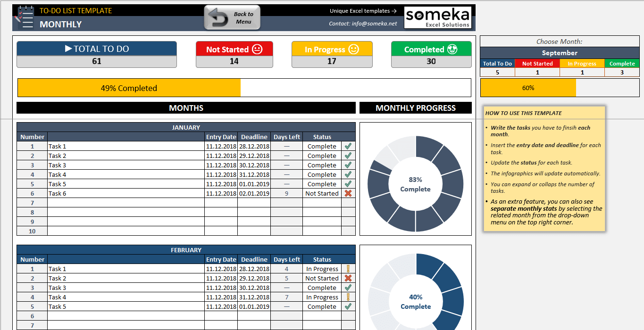Select January Task 1 deadline 28.12.2018
The image size is (644, 330).
254,146
